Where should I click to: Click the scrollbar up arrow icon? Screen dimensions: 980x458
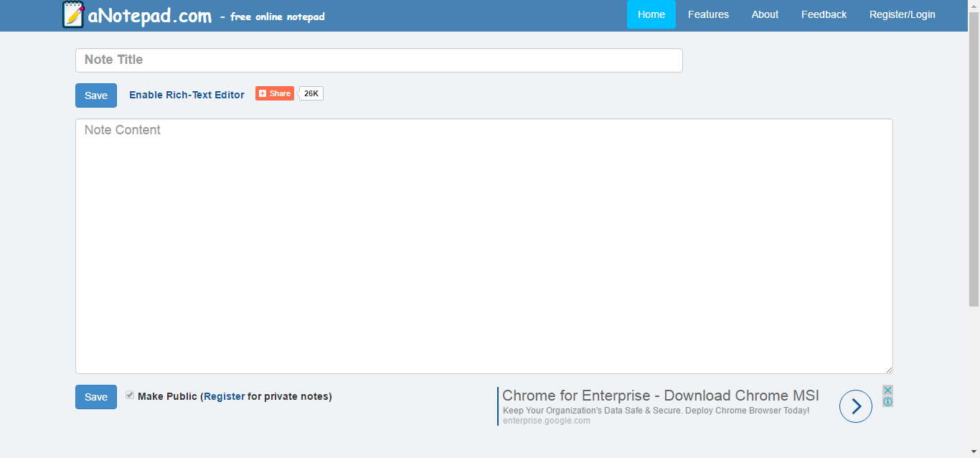point(974,5)
